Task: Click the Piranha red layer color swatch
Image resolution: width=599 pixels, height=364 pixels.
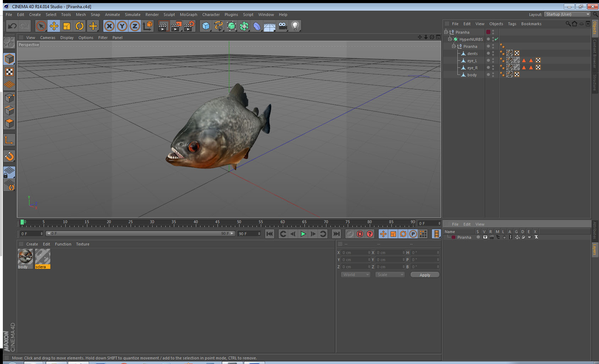Action: pyautogui.click(x=454, y=237)
